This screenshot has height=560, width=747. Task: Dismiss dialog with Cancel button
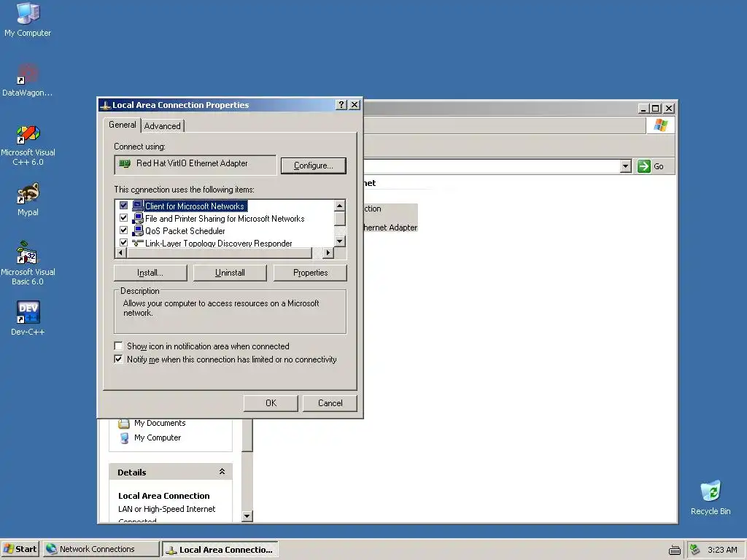(x=330, y=403)
